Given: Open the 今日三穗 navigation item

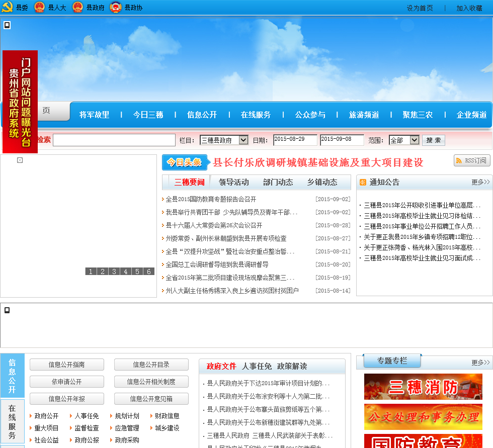Looking at the screenshot, I should pos(148,115).
